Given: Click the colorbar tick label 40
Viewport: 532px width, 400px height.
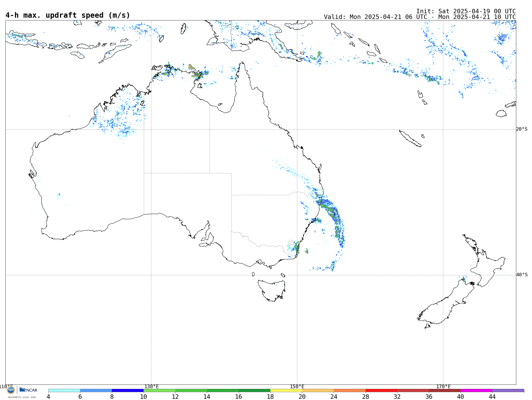Looking at the screenshot, I should [461, 397].
